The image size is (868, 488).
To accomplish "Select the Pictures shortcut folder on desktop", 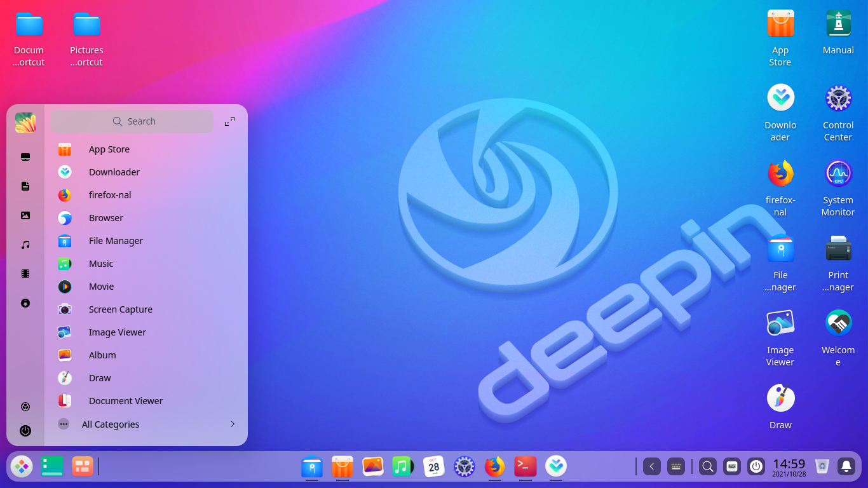I will click(86, 39).
